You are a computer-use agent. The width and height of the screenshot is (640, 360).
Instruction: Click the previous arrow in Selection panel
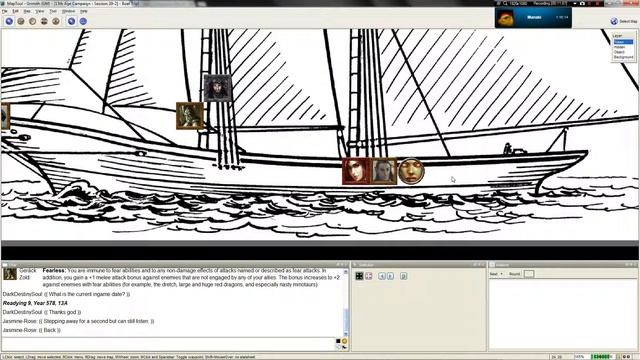(x=382, y=276)
